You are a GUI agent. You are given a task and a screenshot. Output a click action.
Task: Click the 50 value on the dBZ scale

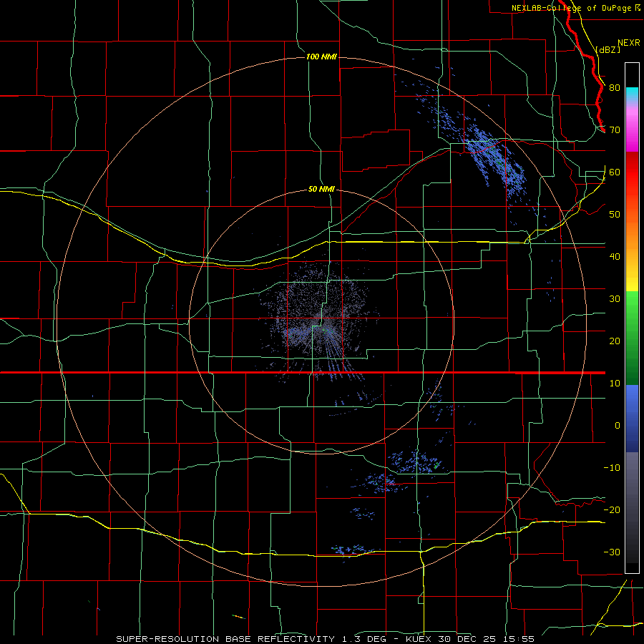(615, 215)
